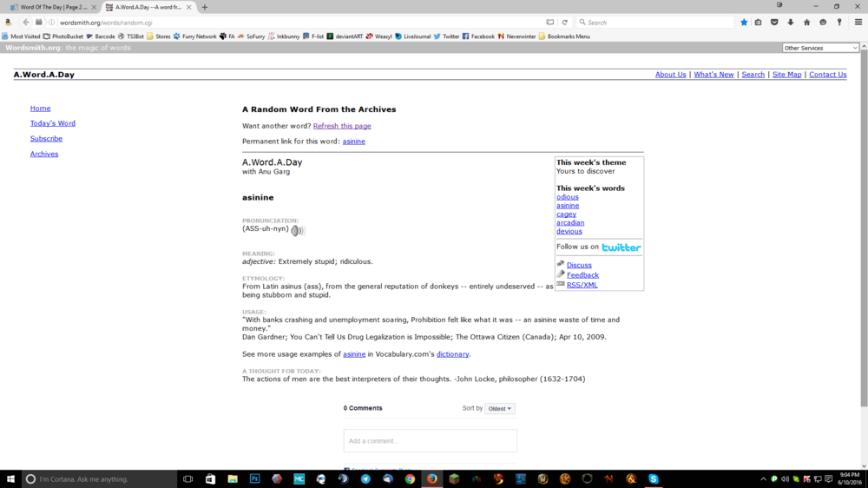Open the Vocabulary.com dictionary link

pyautogui.click(x=452, y=354)
